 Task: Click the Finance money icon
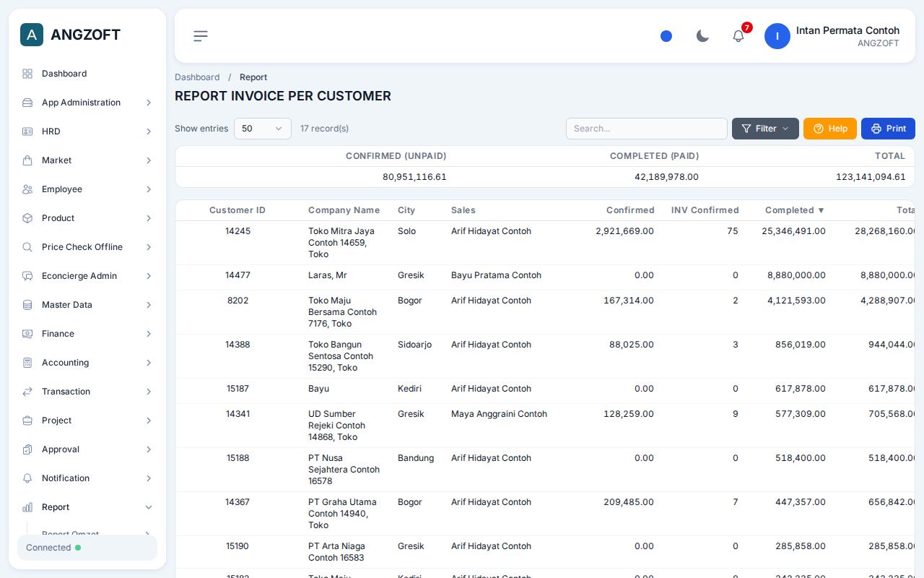[x=27, y=334]
